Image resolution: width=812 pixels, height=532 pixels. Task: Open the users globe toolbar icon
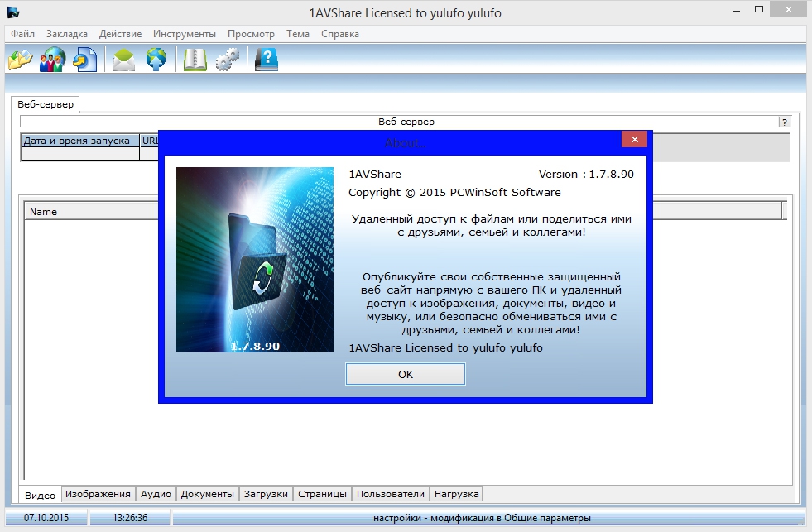[x=52, y=59]
